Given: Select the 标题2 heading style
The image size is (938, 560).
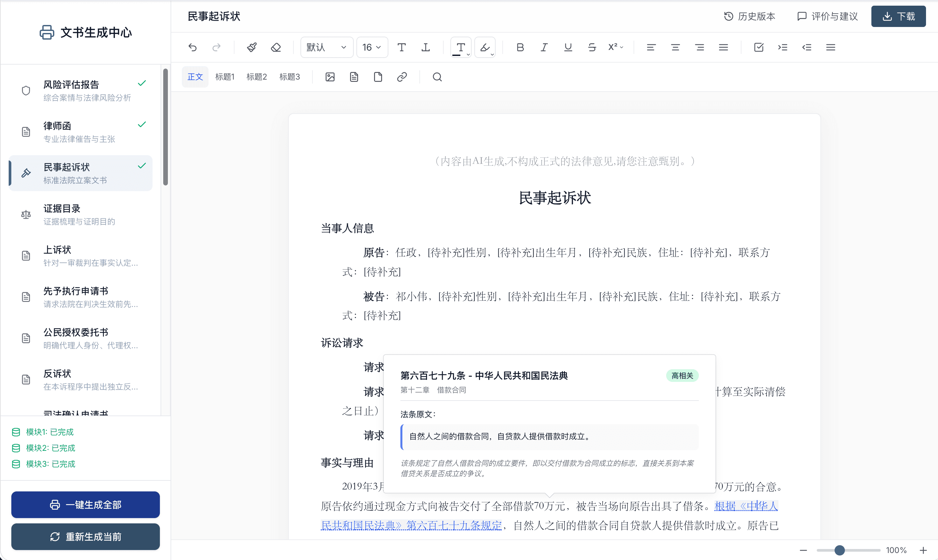Looking at the screenshot, I should click(x=257, y=77).
